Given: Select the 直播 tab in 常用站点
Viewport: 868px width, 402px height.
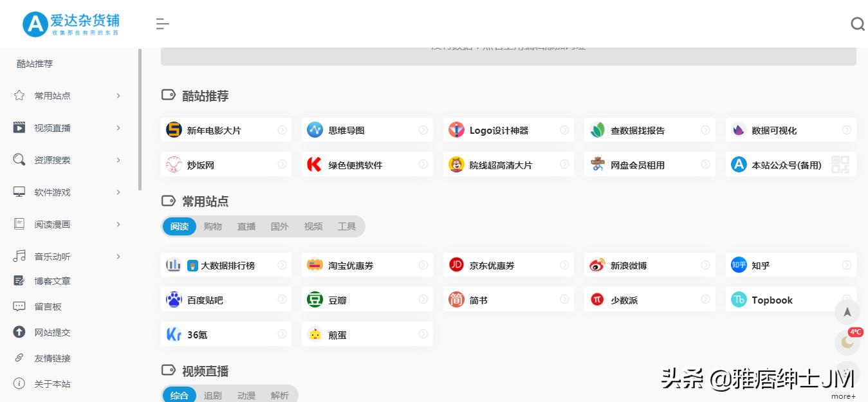Looking at the screenshot, I should (x=246, y=226).
